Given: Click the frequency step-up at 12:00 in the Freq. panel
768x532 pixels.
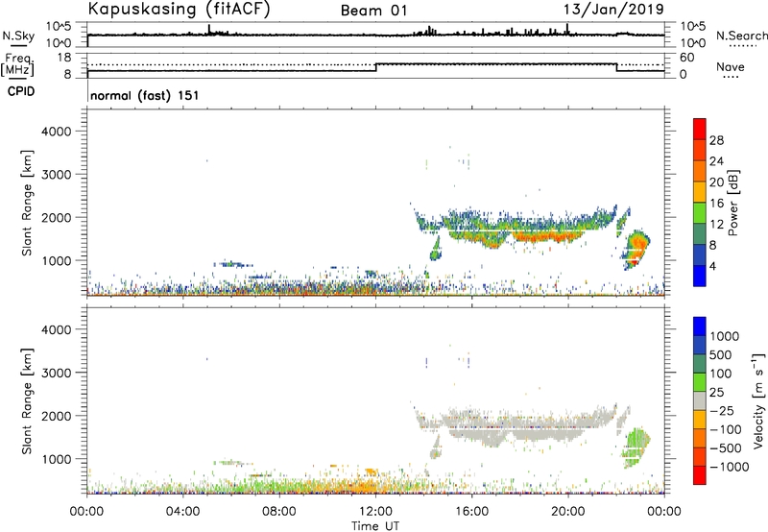Looking at the screenshot, I should click(375, 67).
